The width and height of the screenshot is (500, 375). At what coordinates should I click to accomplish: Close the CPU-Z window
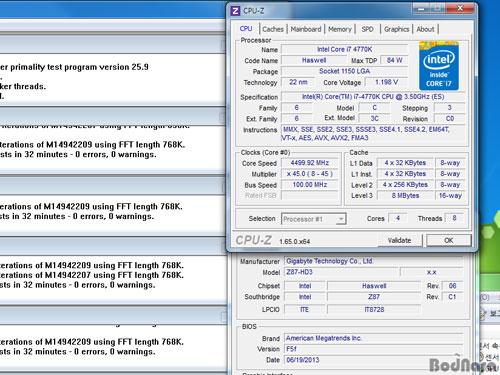click(460, 8)
